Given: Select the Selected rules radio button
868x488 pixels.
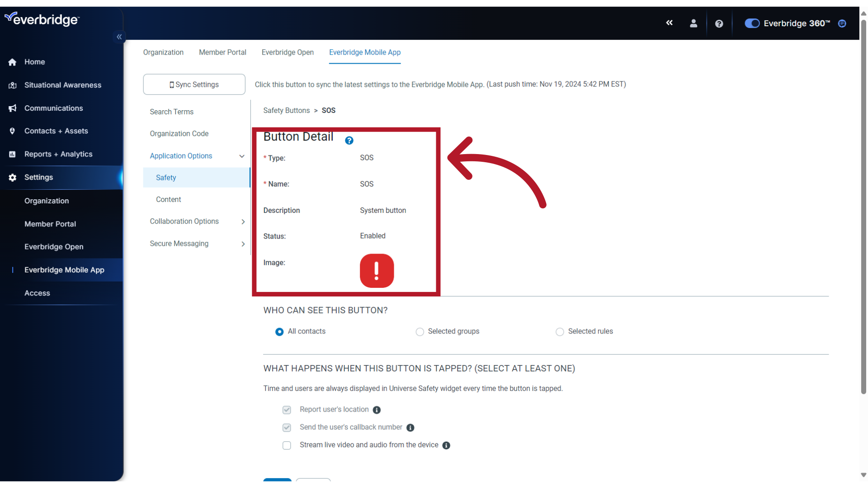Looking at the screenshot, I should coord(560,331).
